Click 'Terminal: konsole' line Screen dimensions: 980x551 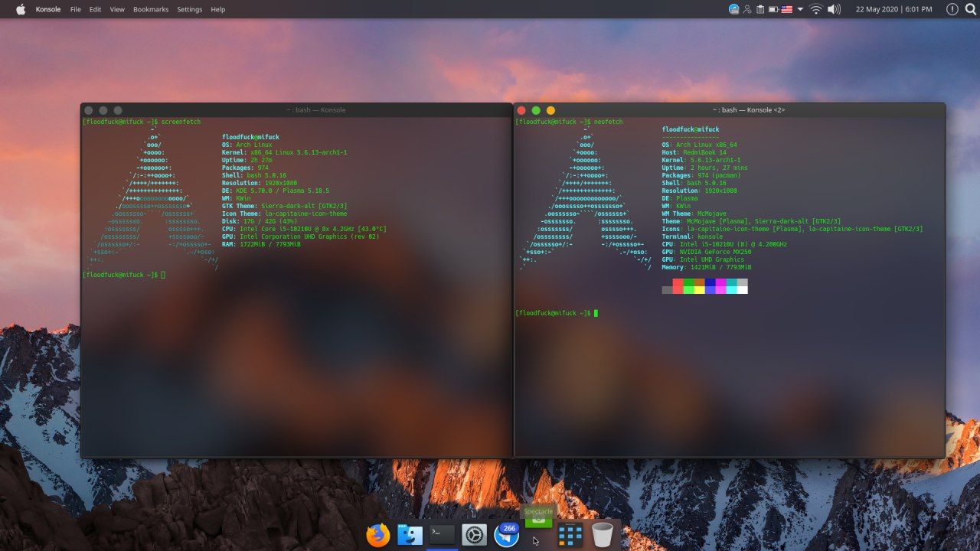[692, 236]
